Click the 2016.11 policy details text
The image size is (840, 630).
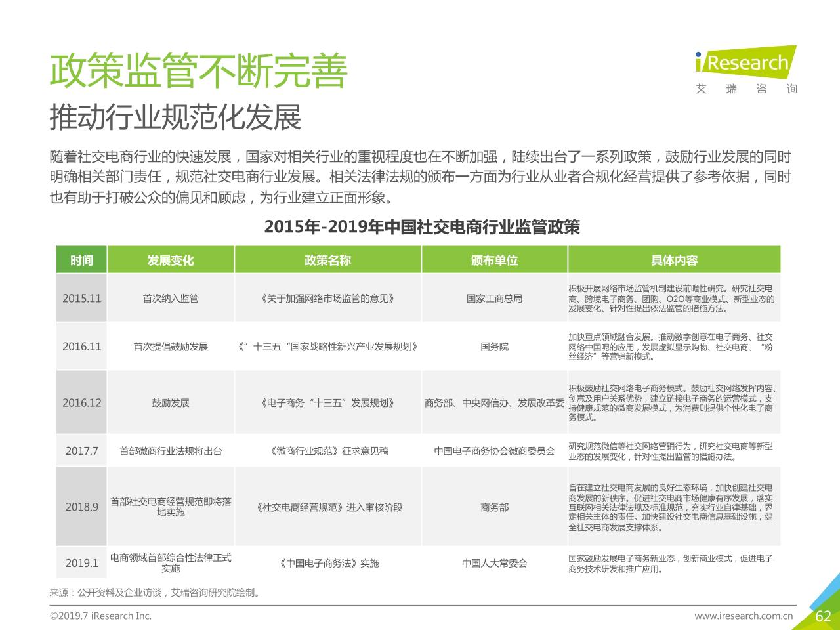(x=670, y=346)
